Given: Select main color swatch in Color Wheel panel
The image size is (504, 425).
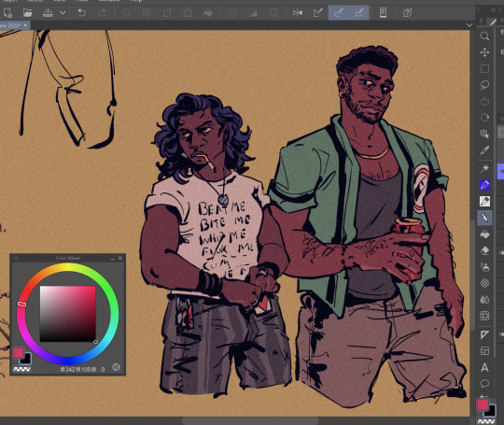Looking at the screenshot, I should tap(19, 353).
